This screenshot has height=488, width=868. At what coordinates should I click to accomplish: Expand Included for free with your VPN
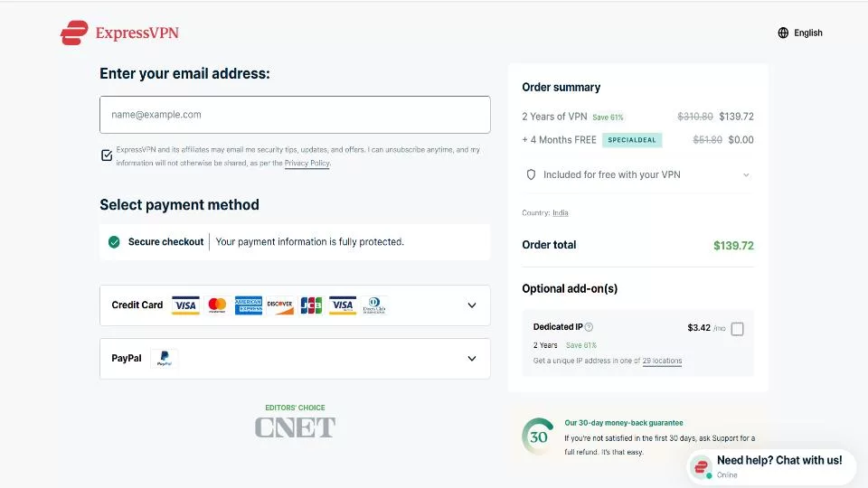pos(637,174)
